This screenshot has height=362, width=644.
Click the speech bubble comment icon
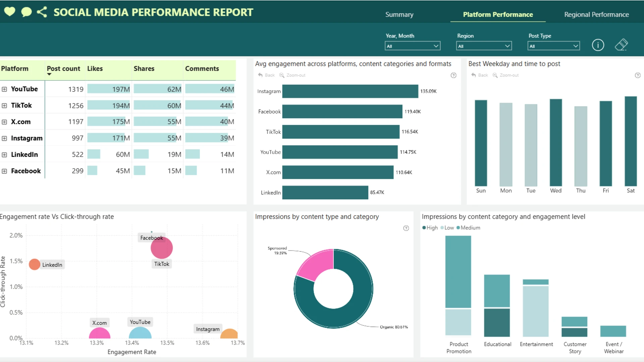(x=26, y=12)
